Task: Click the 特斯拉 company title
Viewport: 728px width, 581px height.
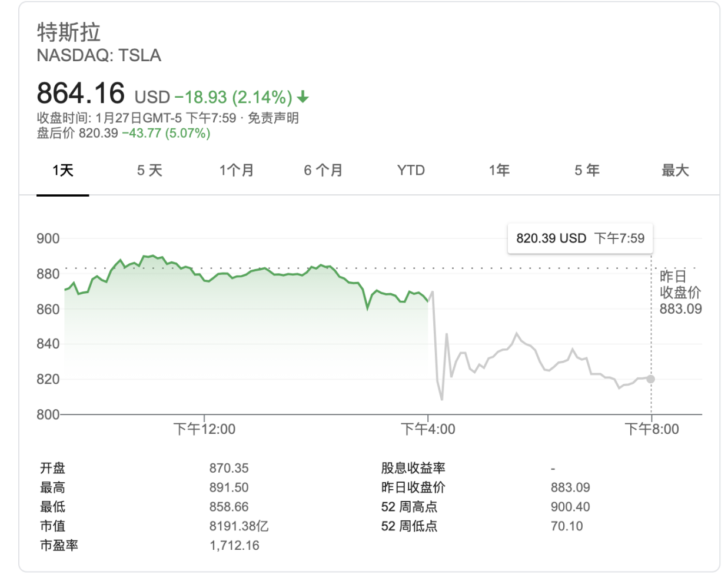Action: click(x=69, y=32)
